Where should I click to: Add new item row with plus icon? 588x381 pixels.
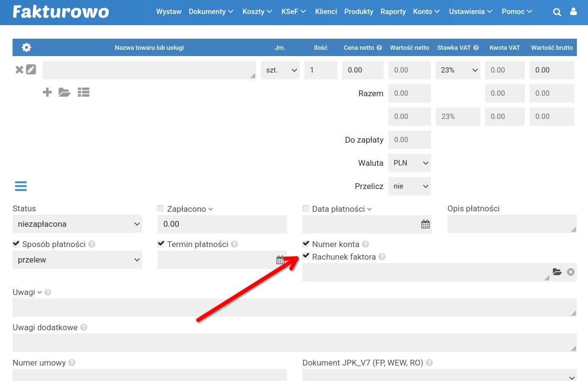coord(47,92)
